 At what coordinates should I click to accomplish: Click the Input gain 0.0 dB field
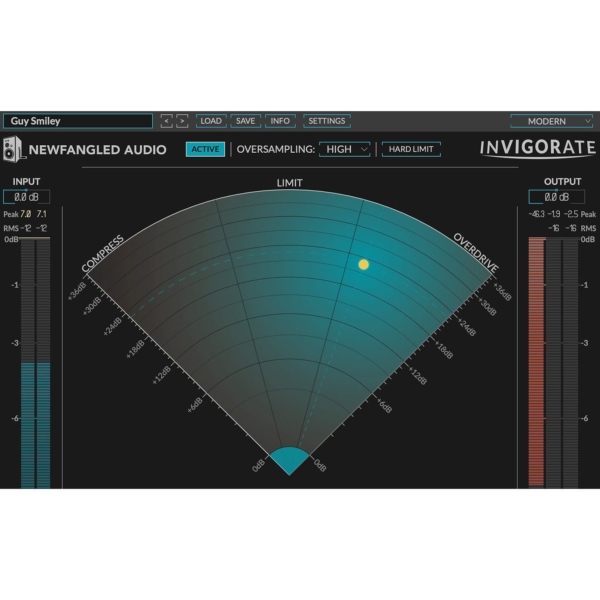pos(26,197)
